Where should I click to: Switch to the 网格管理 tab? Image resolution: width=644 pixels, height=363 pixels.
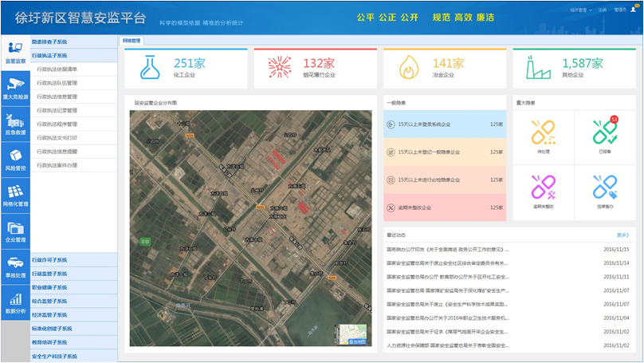tap(132, 41)
